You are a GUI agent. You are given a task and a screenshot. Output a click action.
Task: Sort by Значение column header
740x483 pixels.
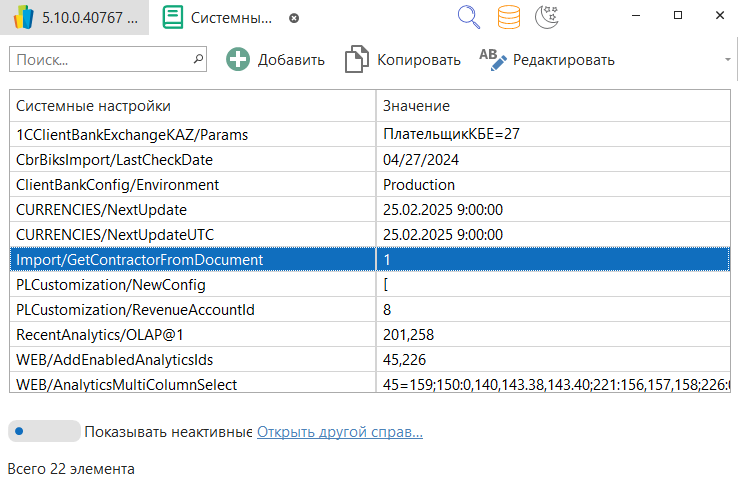pyautogui.click(x=553, y=106)
